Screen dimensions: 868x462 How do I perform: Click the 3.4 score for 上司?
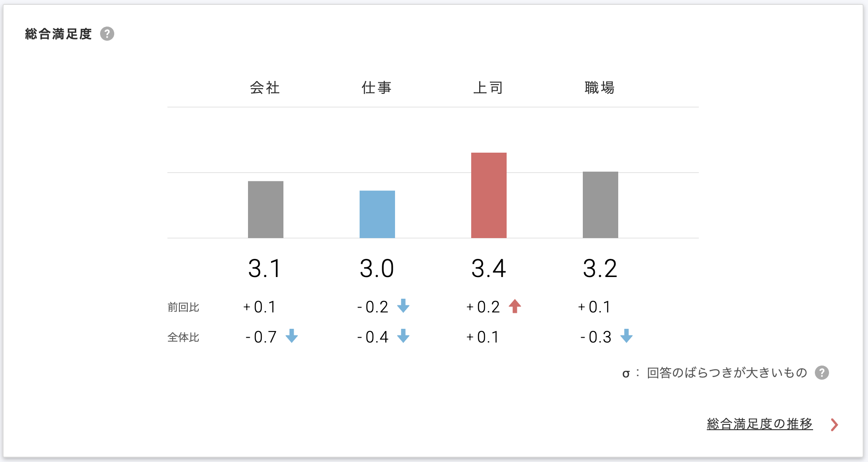pyautogui.click(x=488, y=268)
